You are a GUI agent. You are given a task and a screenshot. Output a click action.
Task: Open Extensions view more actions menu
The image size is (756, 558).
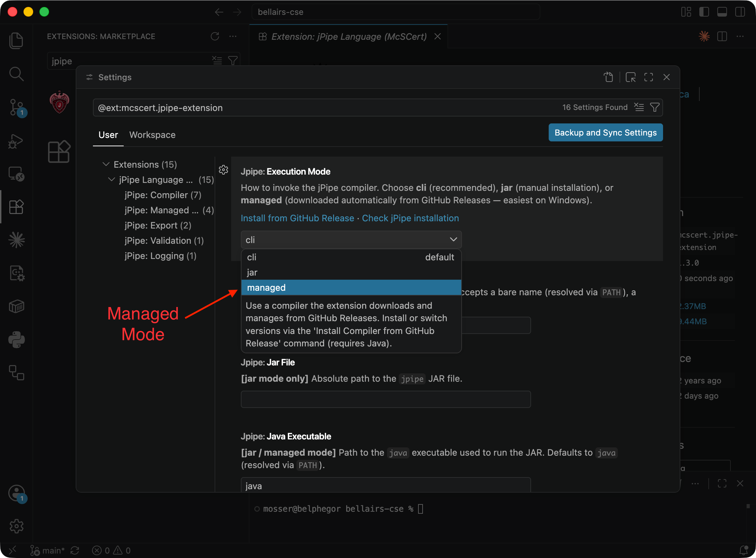click(233, 36)
